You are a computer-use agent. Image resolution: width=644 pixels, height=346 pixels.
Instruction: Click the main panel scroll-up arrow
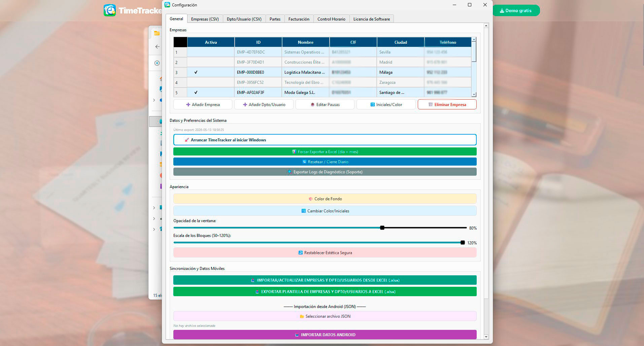tap(486, 26)
